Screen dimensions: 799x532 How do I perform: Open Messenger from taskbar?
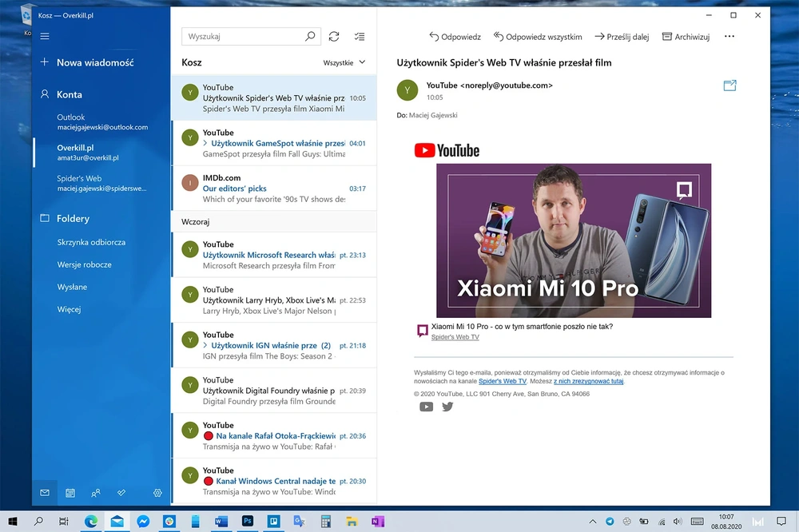pyautogui.click(x=143, y=522)
